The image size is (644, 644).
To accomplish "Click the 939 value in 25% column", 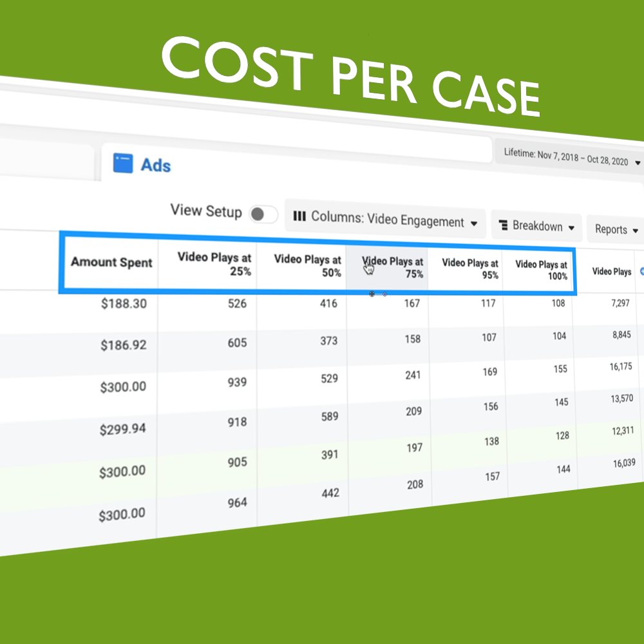I will point(238,382).
